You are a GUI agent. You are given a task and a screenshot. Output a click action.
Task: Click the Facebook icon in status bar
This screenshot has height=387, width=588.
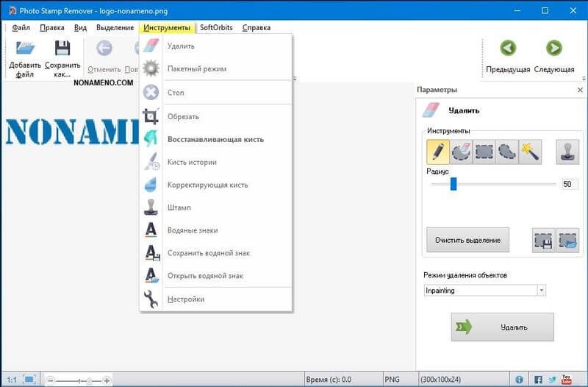click(539, 380)
